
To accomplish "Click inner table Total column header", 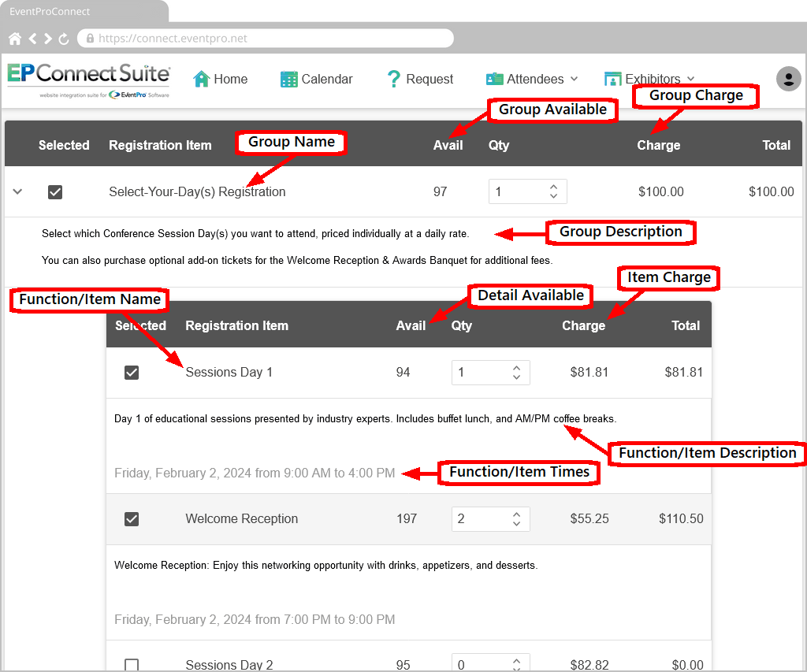I will (x=686, y=325).
